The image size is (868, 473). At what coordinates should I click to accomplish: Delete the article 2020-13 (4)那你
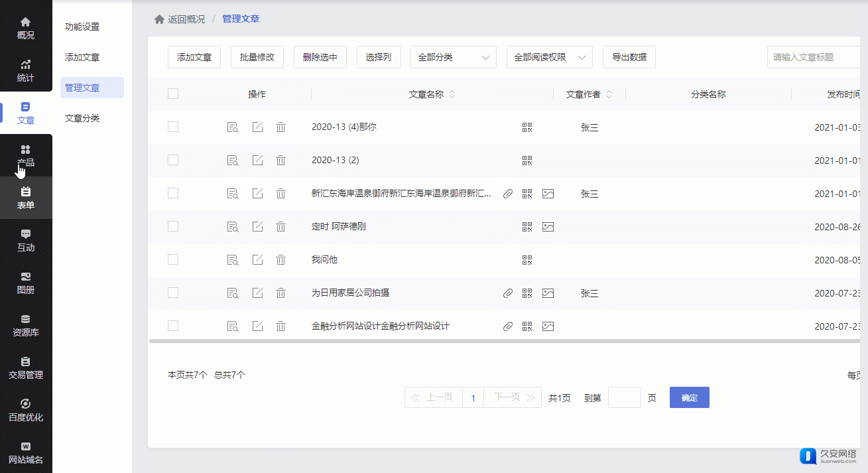tap(280, 127)
